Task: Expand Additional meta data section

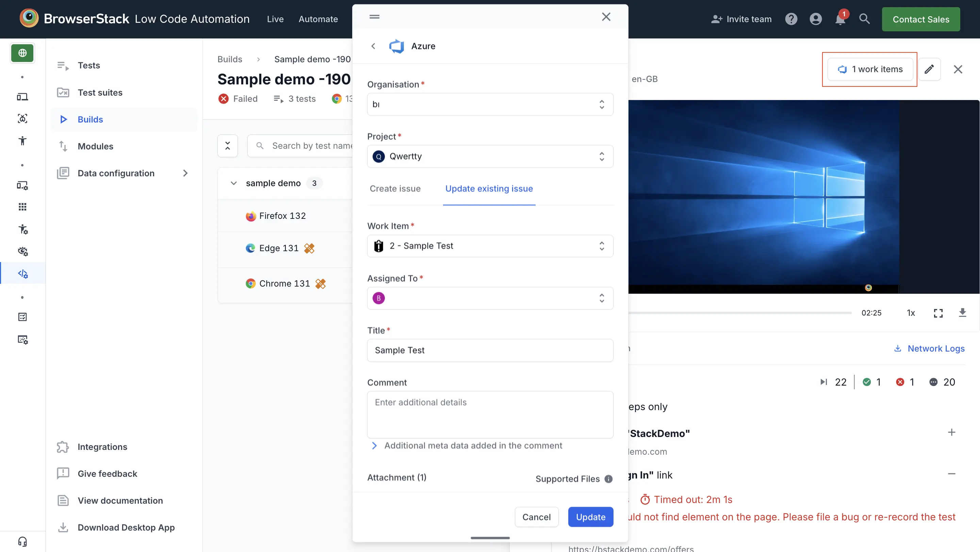Action: coord(374,445)
